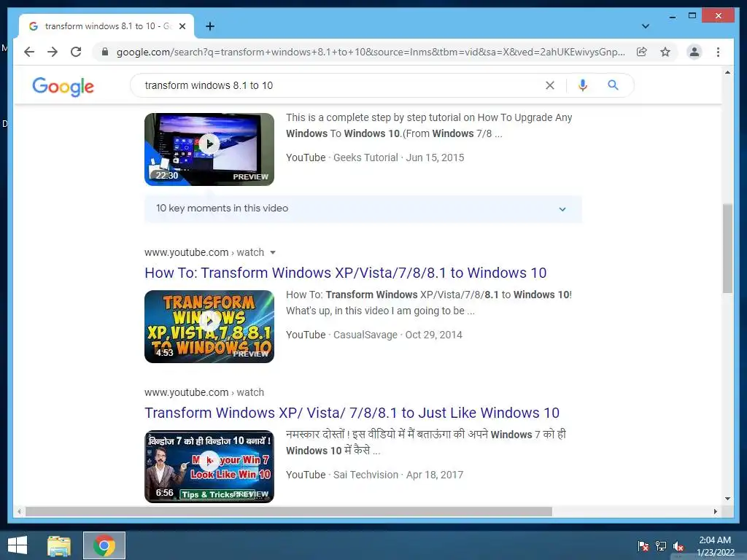Click the 'Apr 18, 2017' date text
Viewport: 747px width, 560px height.
[435, 475]
